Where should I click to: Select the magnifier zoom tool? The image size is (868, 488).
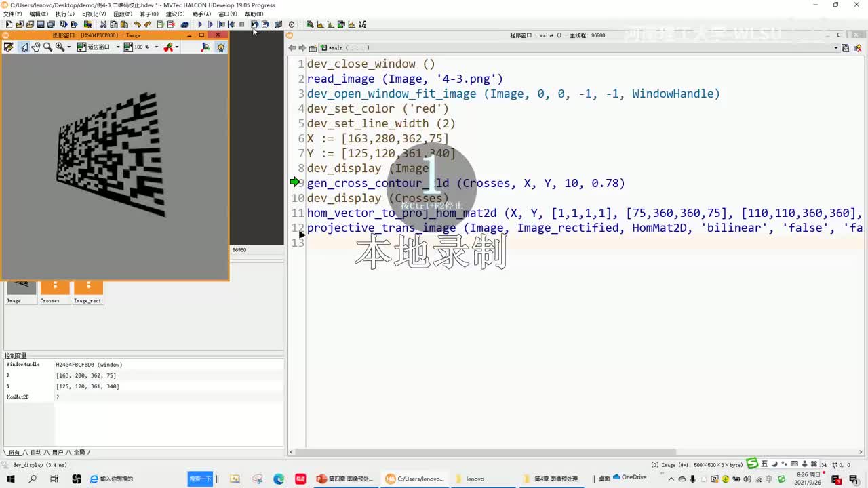[x=47, y=47]
